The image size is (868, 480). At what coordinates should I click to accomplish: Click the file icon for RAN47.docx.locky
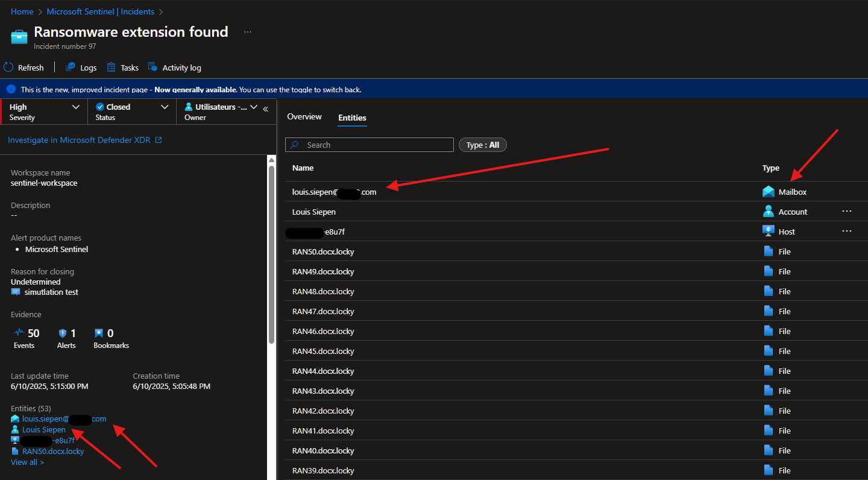(769, 311)
